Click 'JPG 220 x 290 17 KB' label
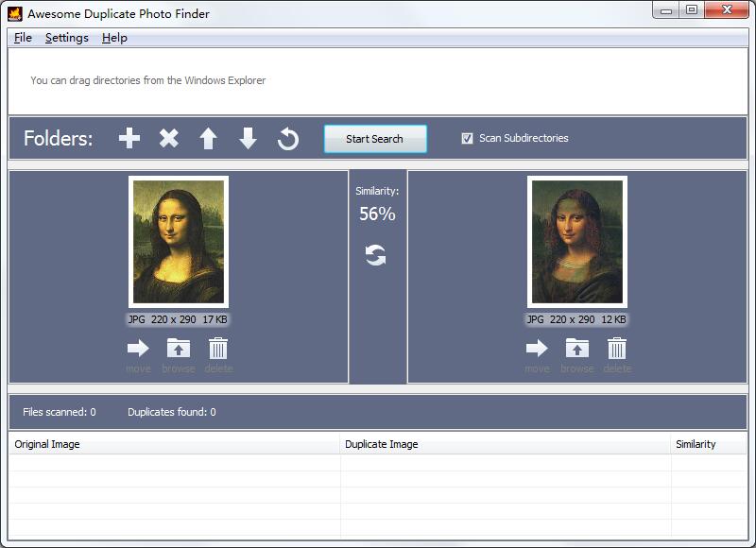Screen dimensions: 756x548 (x=178, y=319)
